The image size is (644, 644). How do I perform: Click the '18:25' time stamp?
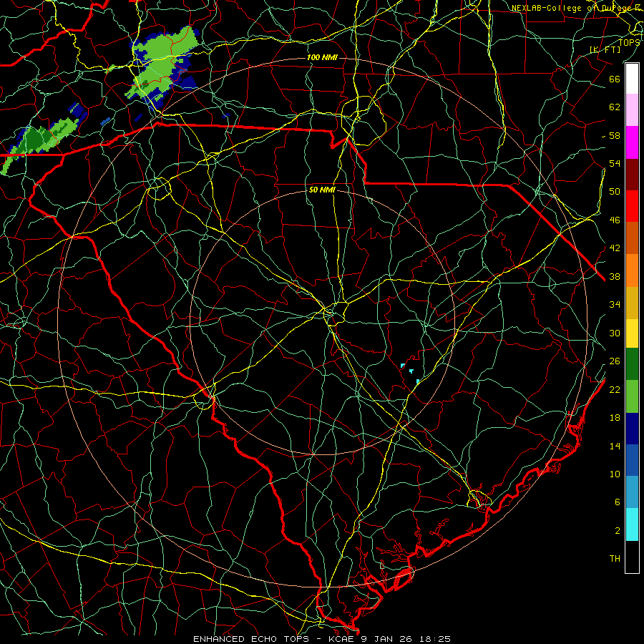[435, 639]
